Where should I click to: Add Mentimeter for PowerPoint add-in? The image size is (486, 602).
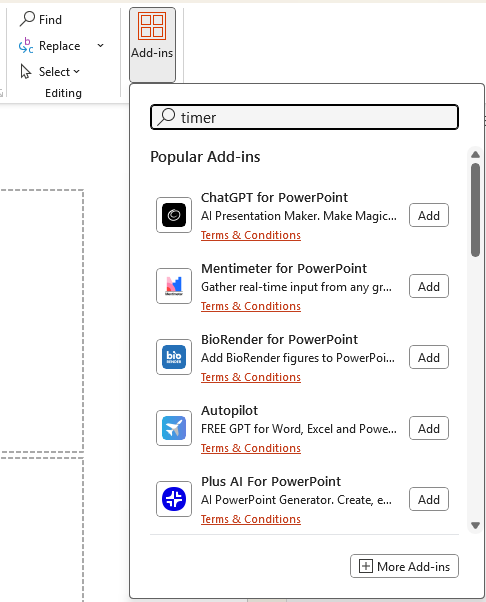pos(429,286)
